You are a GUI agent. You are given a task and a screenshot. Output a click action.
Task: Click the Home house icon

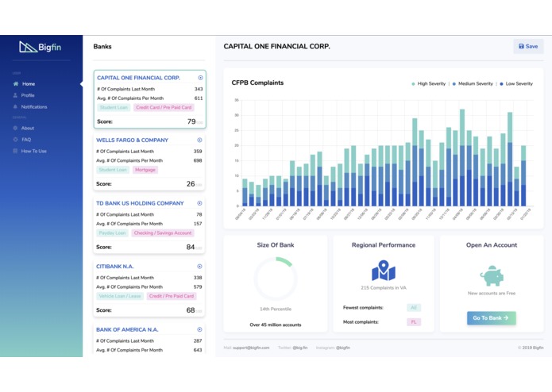click(16, 83)
